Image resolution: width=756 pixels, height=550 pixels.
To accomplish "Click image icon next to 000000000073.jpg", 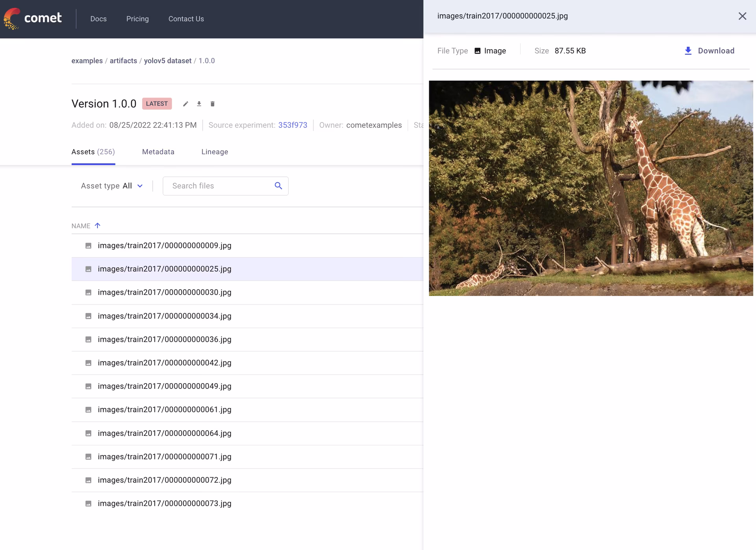I will pos(88,504).
